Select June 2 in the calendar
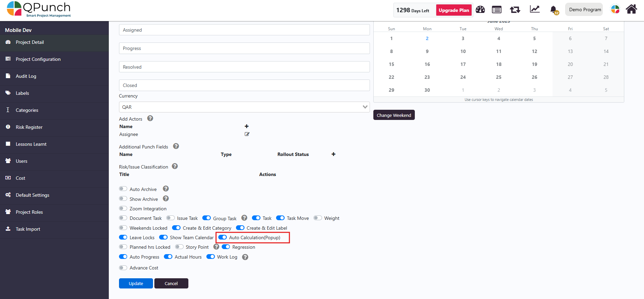 click(x=427, y=38)
